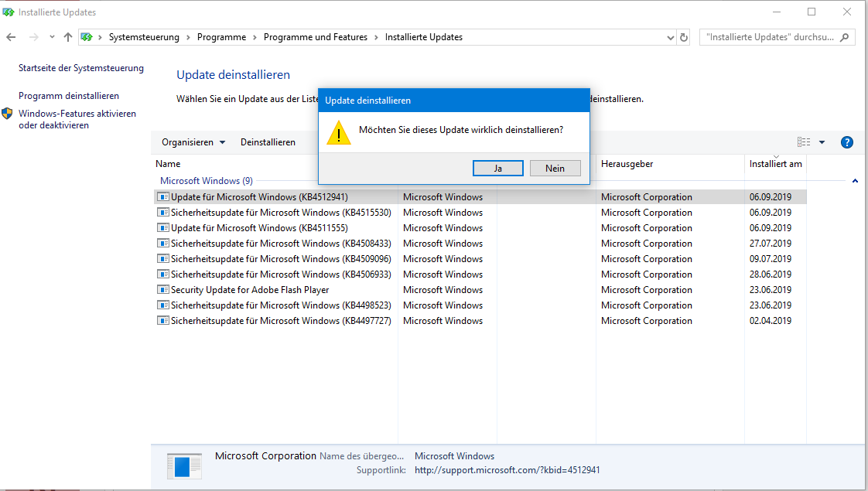The height and width of the screenshot is (491, 868).
Task: Open recent locations dropdown arrow
Action: coord(52,37)
